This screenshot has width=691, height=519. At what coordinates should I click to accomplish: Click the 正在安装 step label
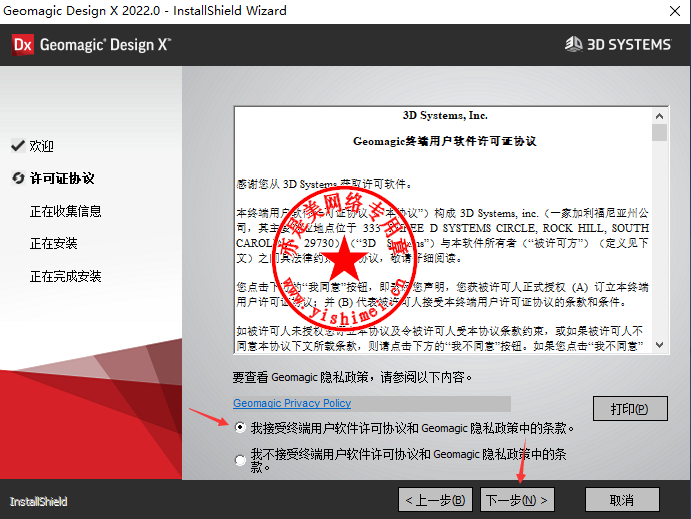click(x=53, y=243)
